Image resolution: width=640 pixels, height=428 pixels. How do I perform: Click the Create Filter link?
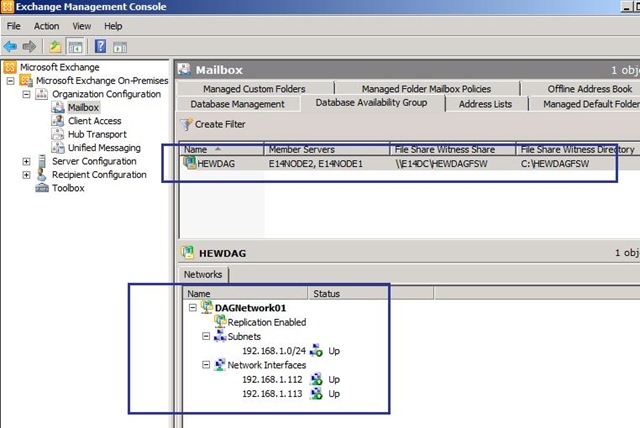220,124
